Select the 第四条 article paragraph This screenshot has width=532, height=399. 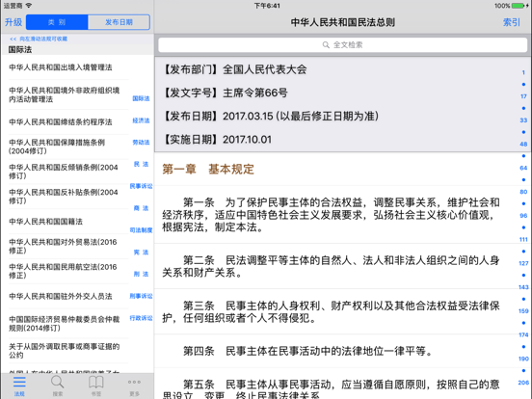[x=307, y=351]
